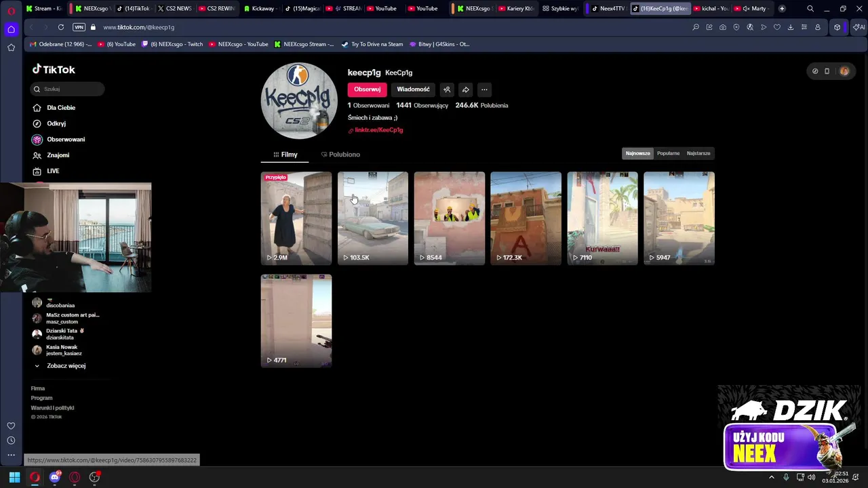Screen dimensions: 868x488
Task: Open the Windows Start menu
Action: pos(14,477)
